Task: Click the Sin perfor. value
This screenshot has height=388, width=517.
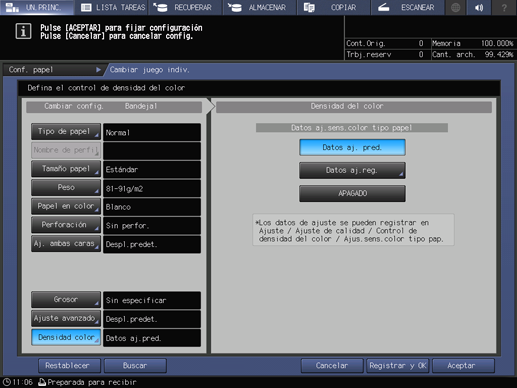Action: (152, 226)
